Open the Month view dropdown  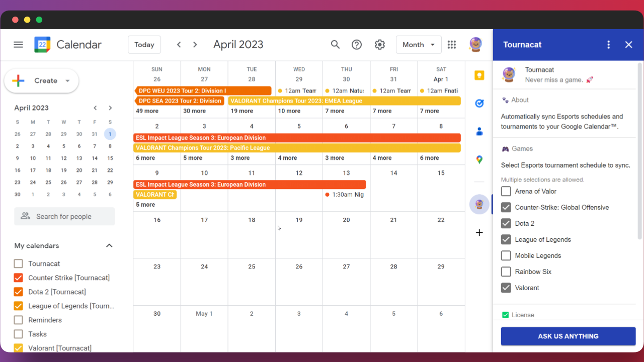(419, 45)
